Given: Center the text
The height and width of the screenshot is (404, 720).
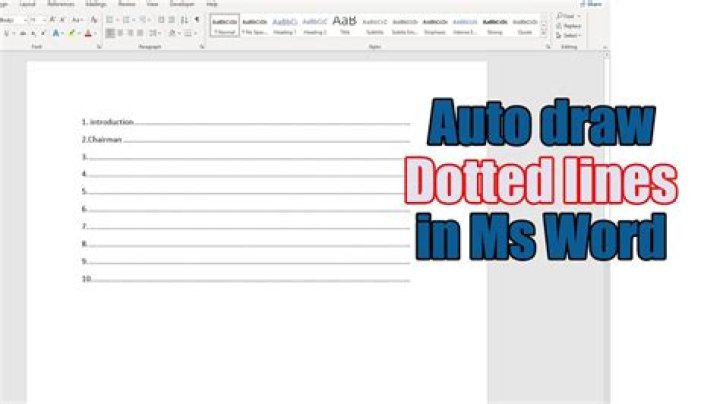Looking at the screenshot, I should [x=120, y=33].
